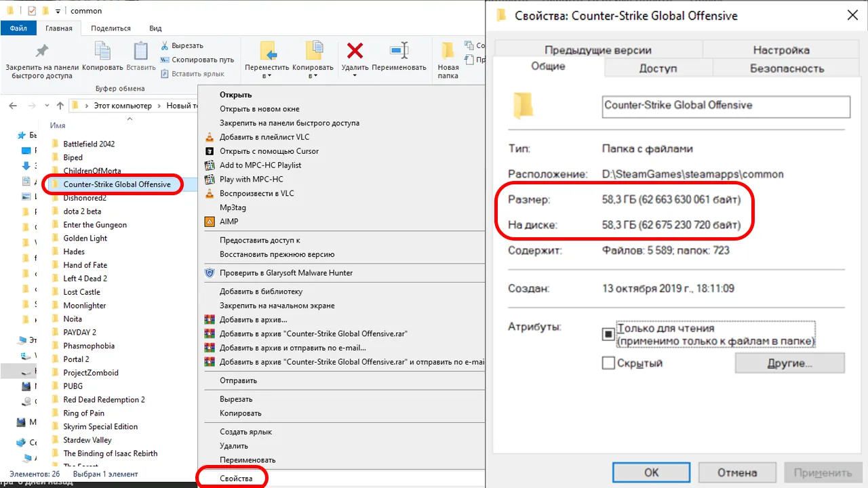Click the Другие... attributes button
Image resolution: width=868 pixels, height=488 pixels.
pos(789,363)
